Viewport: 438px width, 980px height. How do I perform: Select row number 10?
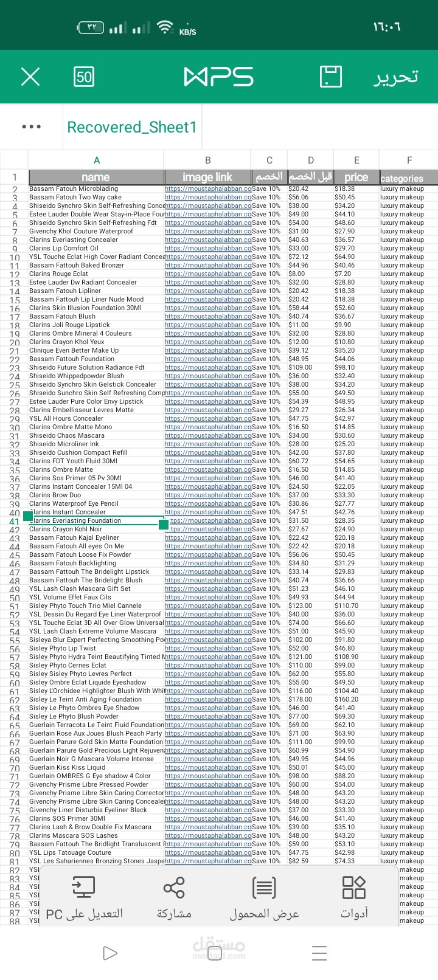pyautogui.click(x=15, y=258)
